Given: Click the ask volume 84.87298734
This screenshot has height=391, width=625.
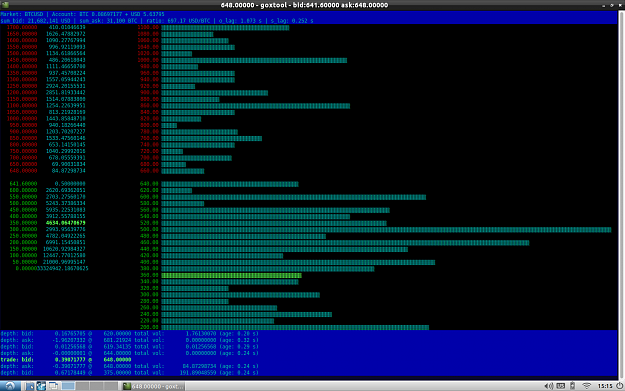Looking at the screenshot, I should pos(68,171).
